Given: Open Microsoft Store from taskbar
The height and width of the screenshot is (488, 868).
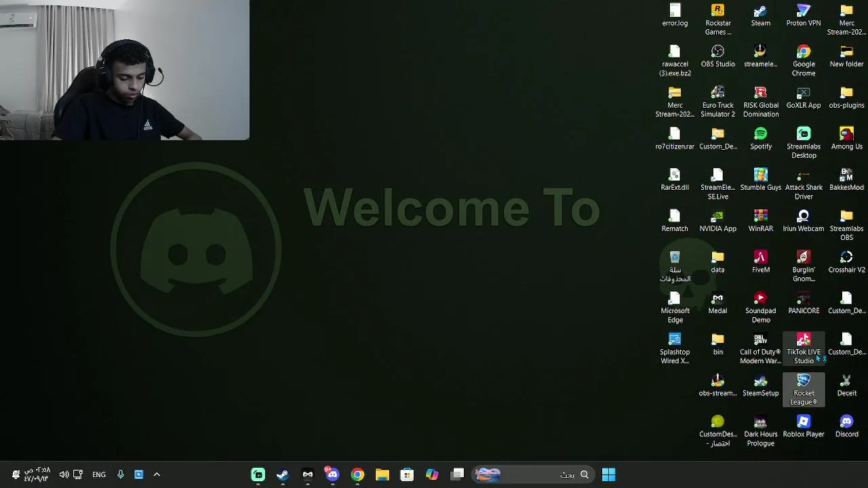Looking at the screenshot, I should [407, 474].
